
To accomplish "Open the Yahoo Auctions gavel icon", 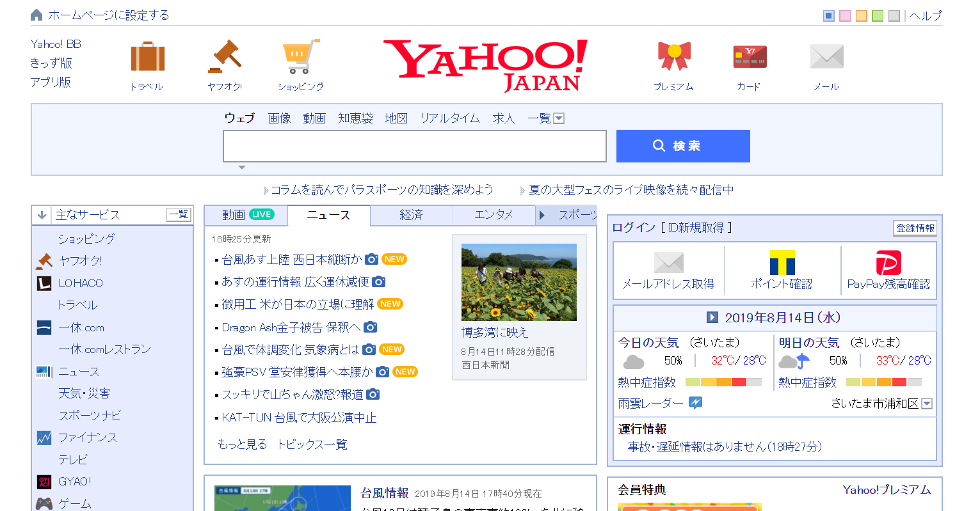I will click(225, 56).
